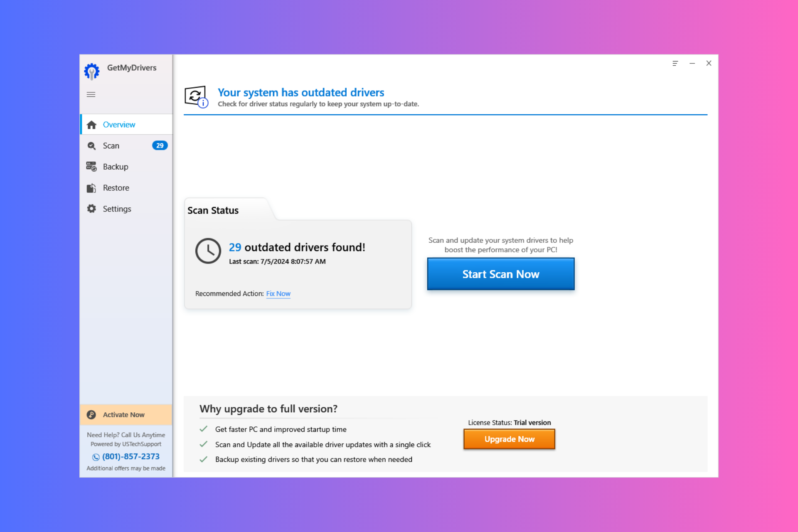Click the Settings gear icon
This screenshot has height=532, width=798.
91,209
